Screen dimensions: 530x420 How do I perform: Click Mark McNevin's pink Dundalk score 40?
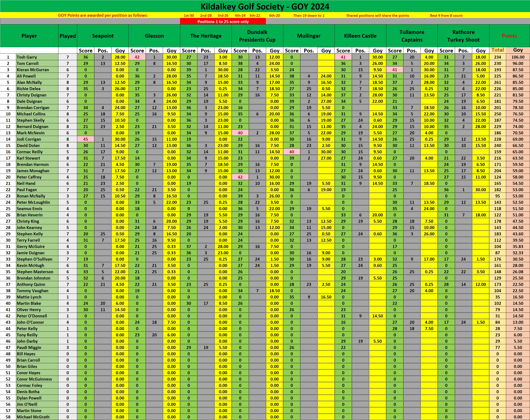point(240,133)
